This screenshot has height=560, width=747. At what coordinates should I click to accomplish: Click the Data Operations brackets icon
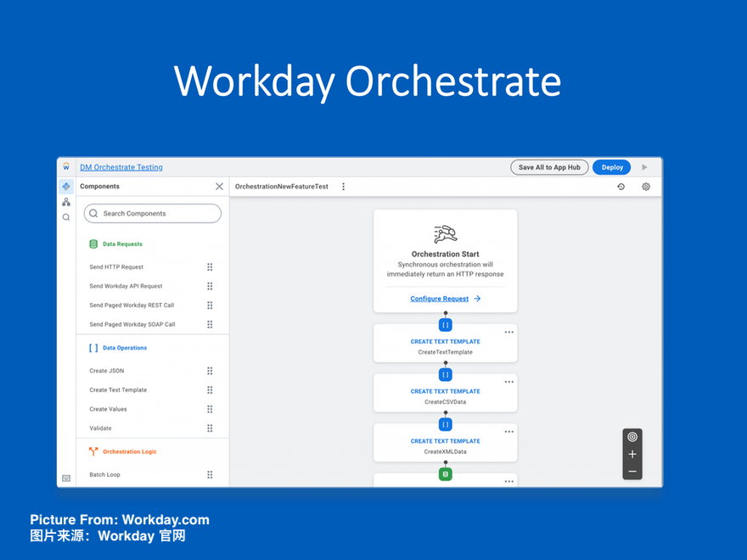pos(93,348)
